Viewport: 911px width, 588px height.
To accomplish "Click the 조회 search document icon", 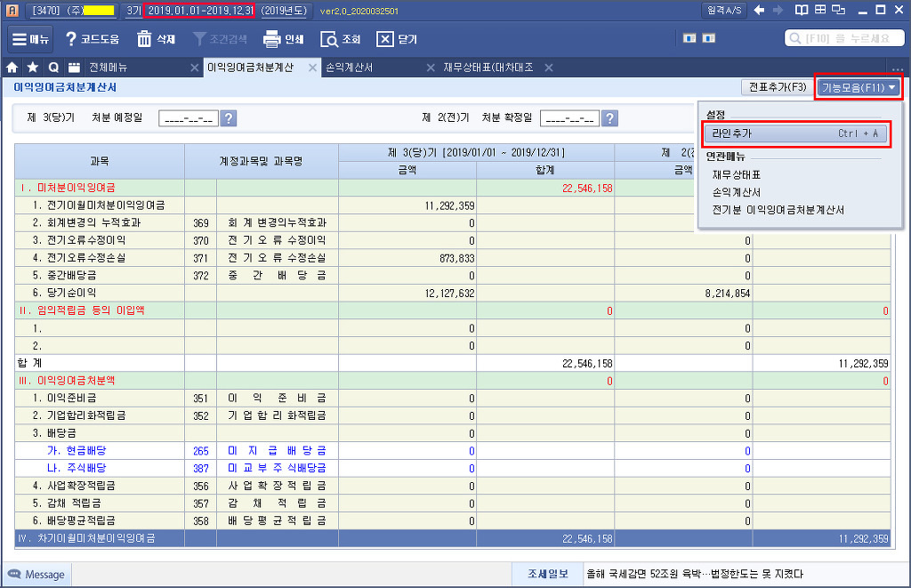I will (329, 39).
